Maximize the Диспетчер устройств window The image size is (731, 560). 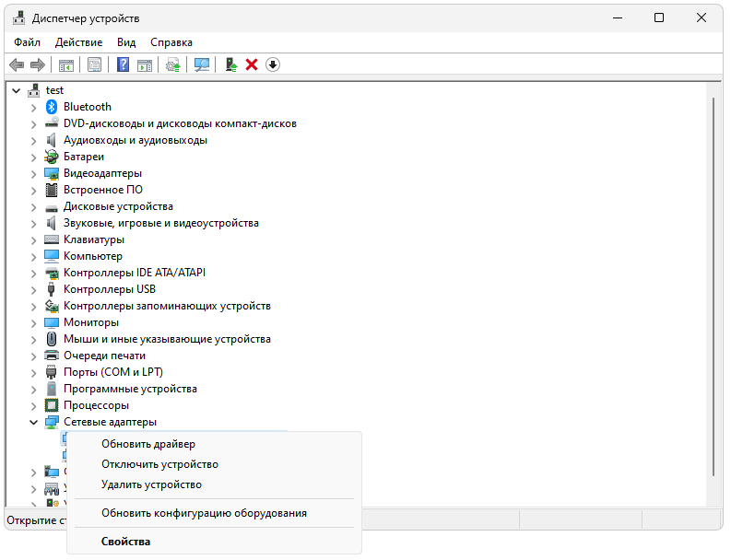pos(659,17)
